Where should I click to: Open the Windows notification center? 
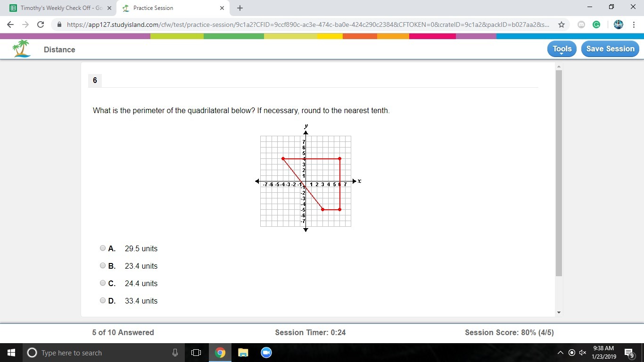pos(628,353)
